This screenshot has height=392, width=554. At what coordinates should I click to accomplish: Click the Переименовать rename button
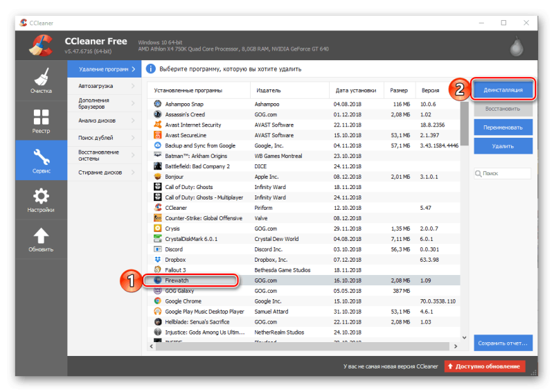pos(503,127)
